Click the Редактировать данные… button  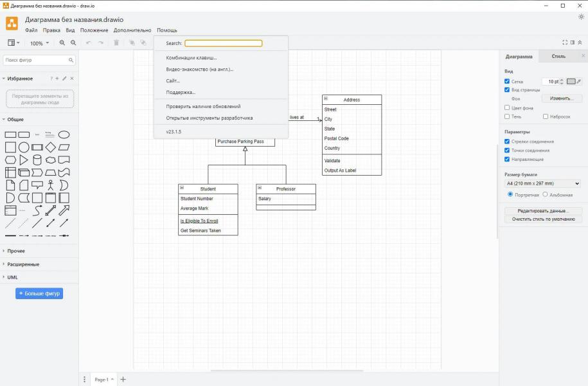click(x=543, y=210)
